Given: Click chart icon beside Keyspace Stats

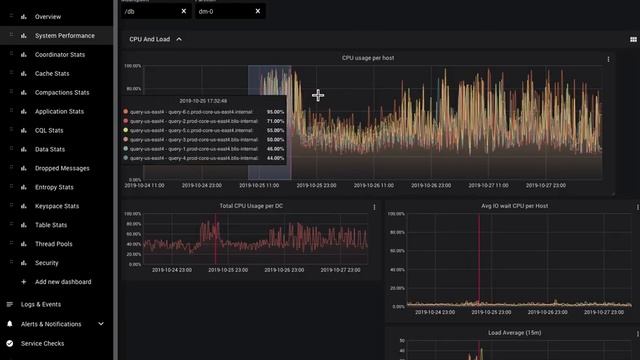Looking at the screenshot, I should 24,206.
